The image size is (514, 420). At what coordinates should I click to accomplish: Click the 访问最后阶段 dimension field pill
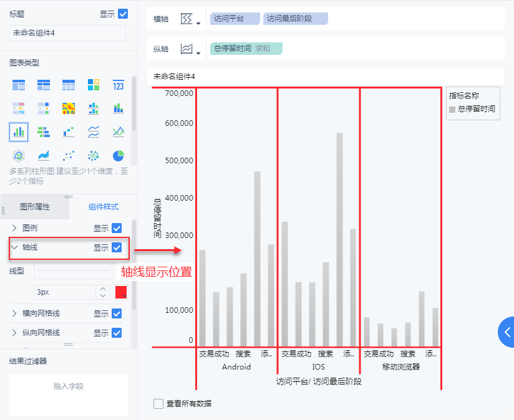pos(295,19)
